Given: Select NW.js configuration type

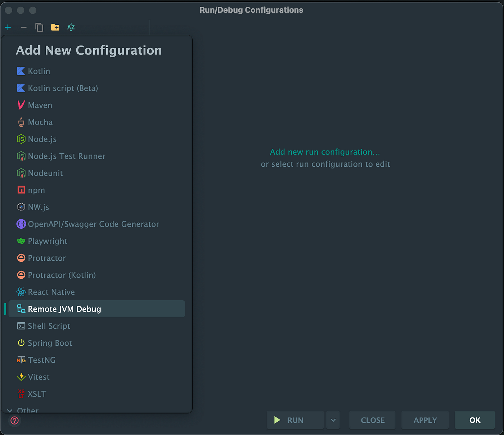Looking at the screenshot, I should click(39, 207).
